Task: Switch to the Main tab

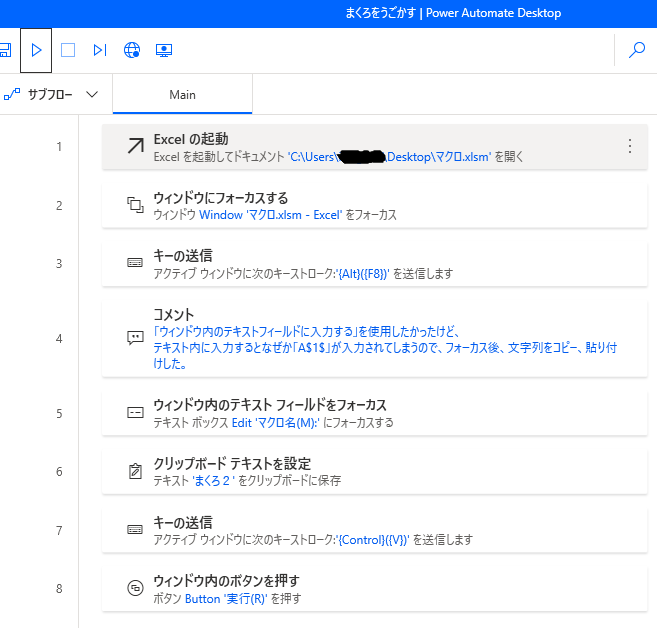Action: (x=182, y=95)
